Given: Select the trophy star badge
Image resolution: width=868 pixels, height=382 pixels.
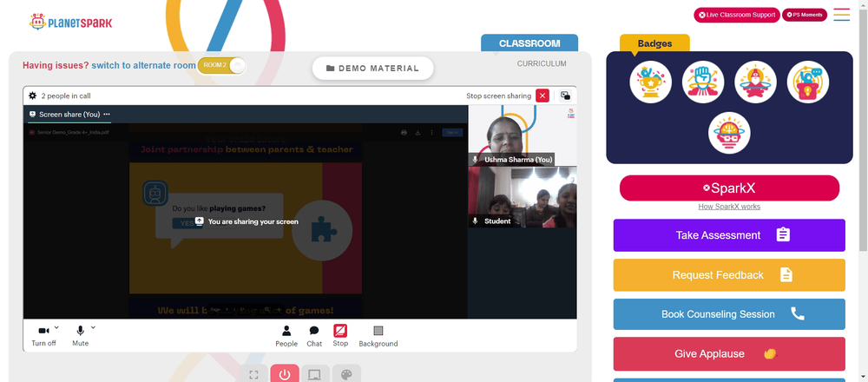Looking at the screenshot, I should pyautogui.click(x=650, y=82).
